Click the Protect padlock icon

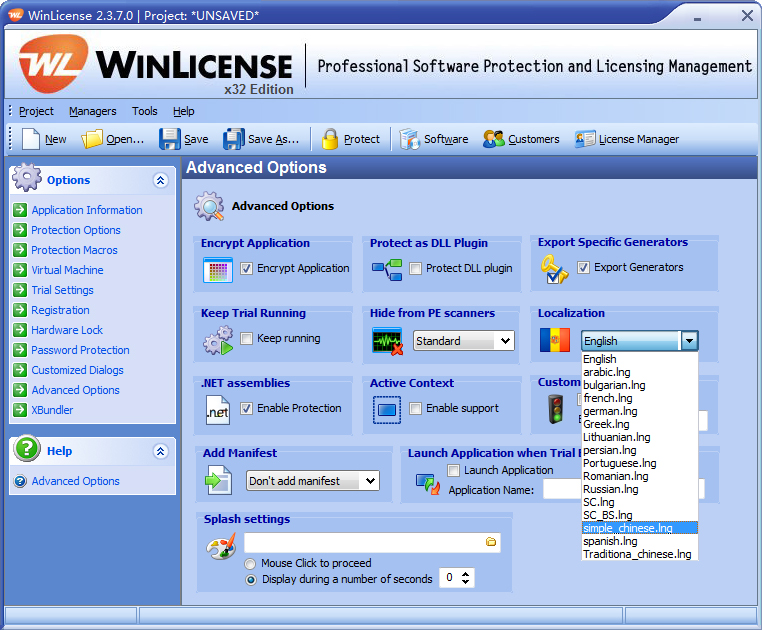330,139
